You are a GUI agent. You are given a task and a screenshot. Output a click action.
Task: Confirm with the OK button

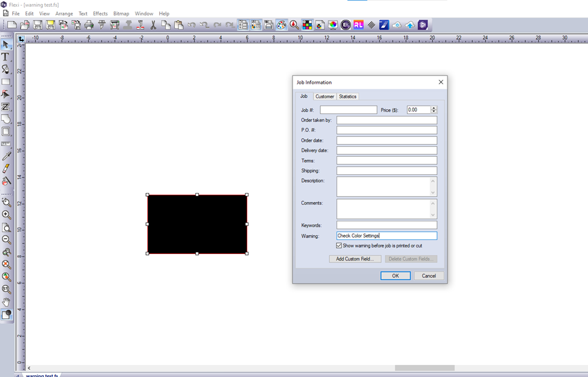coord(395,276)
